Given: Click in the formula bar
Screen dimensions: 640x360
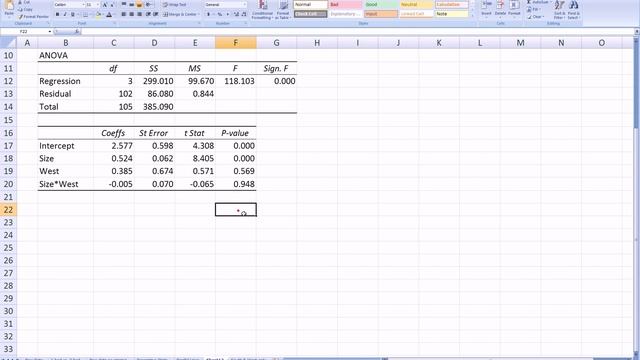Looking at the screenshot, I should click(357, 31).
